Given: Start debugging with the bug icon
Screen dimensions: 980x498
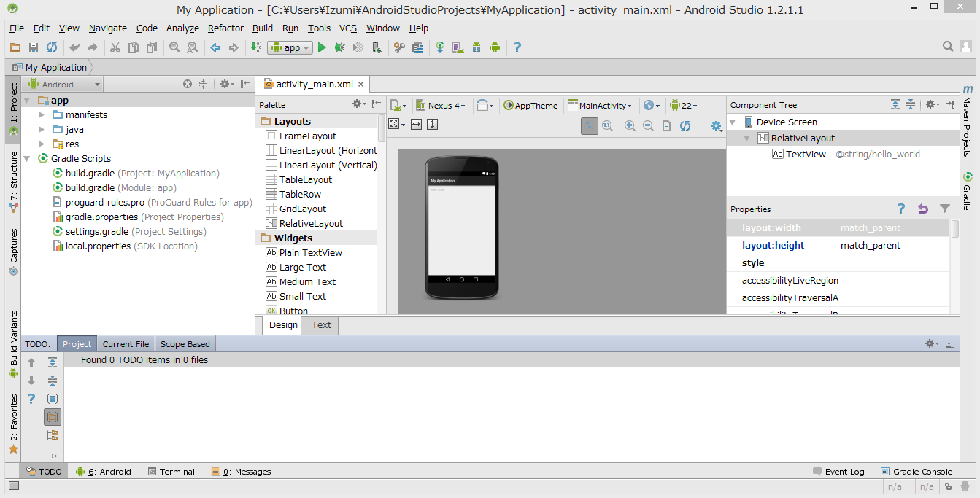Looking at the screenshot, I should [x=340, y=47].
